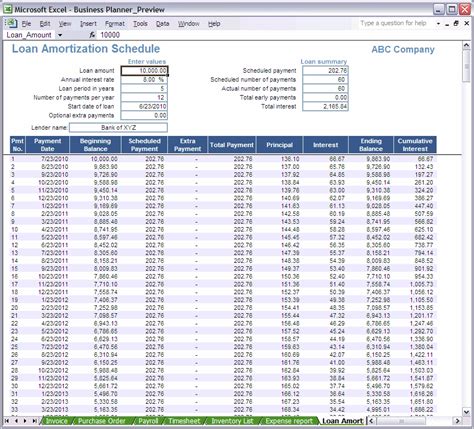Click the Cumulative Interest column header
The width and height of the screenshot is (474, 429).
pyautogui.click(x=415, y=145)
